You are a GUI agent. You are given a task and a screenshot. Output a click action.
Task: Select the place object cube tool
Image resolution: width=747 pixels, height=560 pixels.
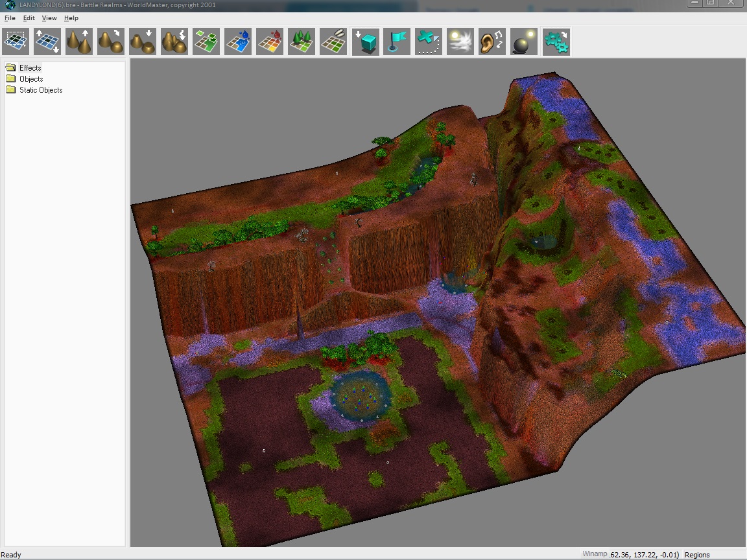tap(366, 41)
